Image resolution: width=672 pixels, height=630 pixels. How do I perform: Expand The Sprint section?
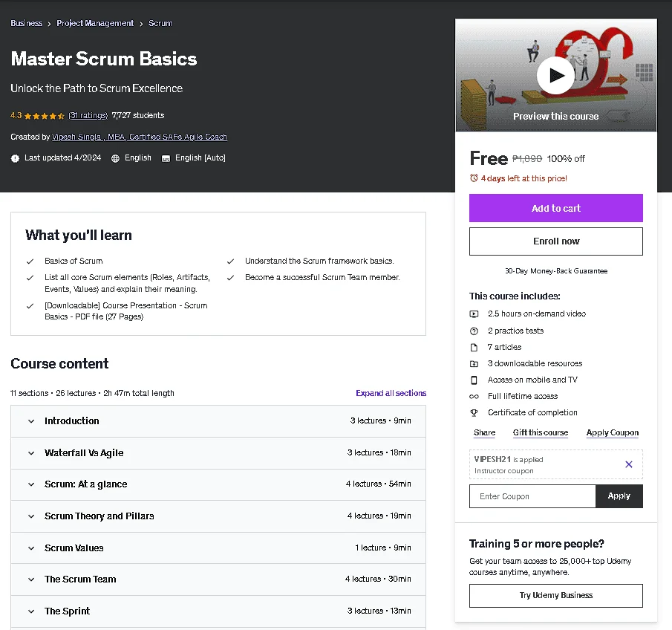point(218,611)
